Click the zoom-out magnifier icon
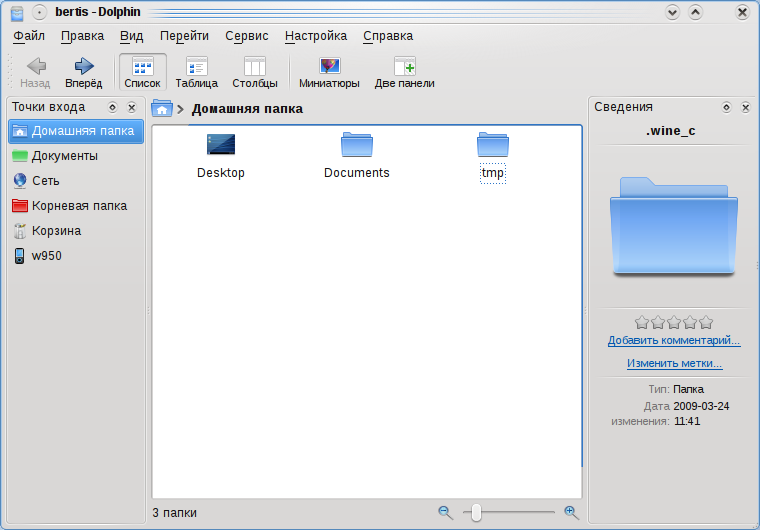Image resolution: width=760 pixels, height=530 pixels. 445,513
